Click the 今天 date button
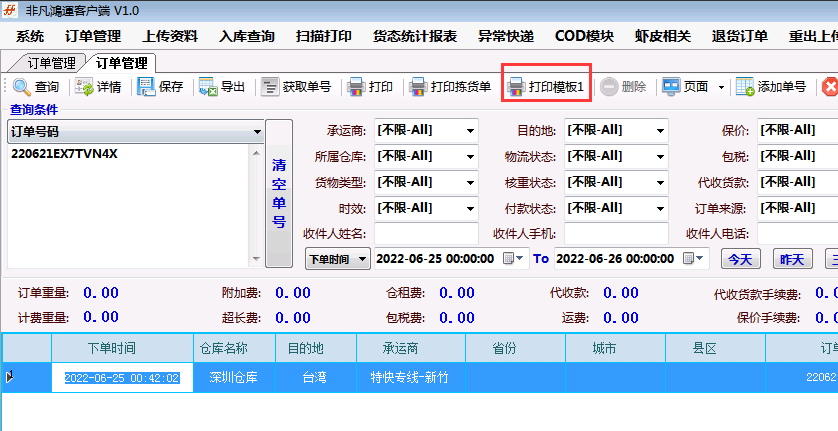 tap(740, 258)
